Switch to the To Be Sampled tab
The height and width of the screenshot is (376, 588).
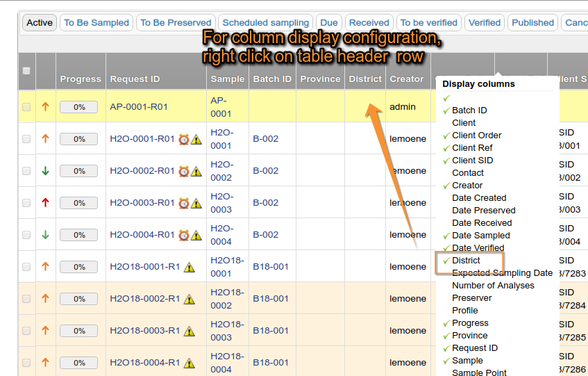[x=96, y=23]
